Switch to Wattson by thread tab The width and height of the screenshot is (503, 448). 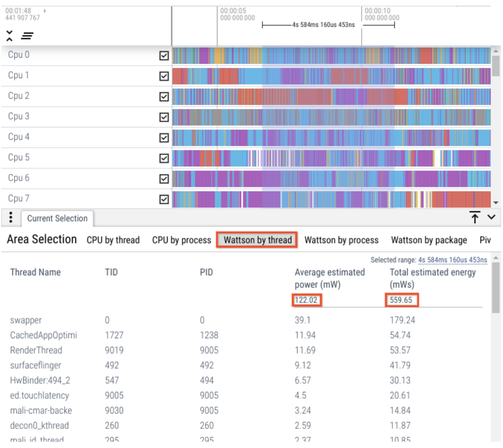257,240
